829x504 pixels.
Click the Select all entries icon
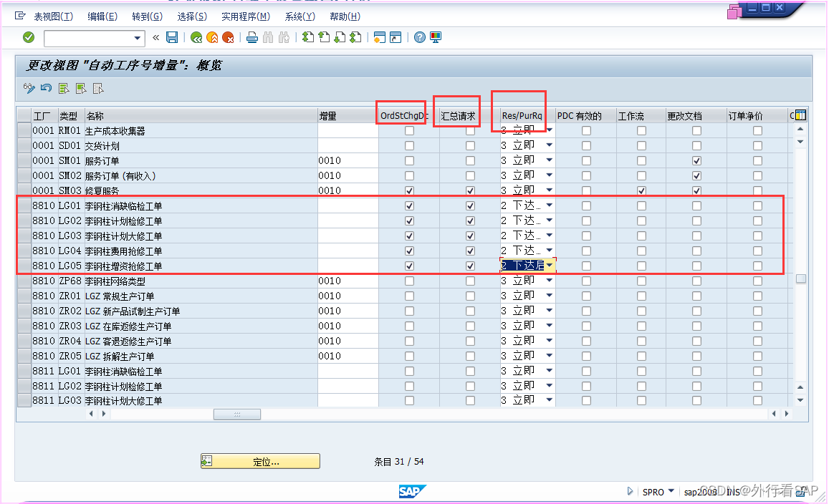pyautogui.click(x=64, y=88)
